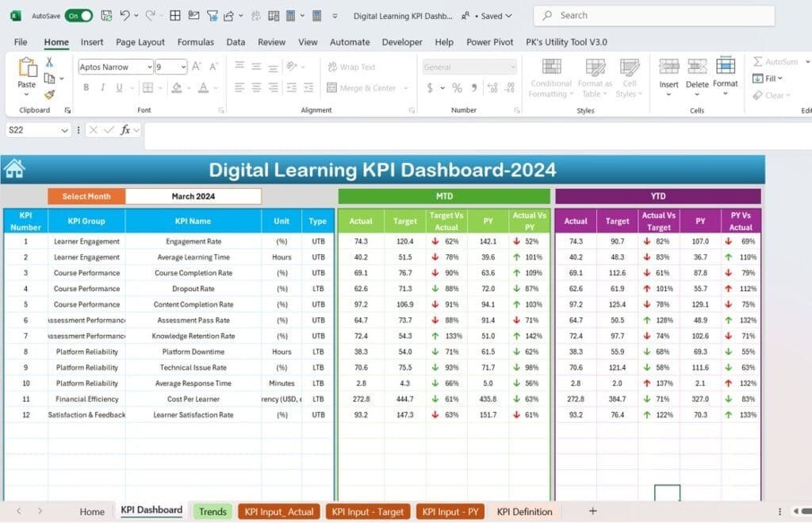Image resolution: width=812 pixels, height=523 pixels.
Task: Apply Percent Style from the Number group
Action: click(456, 86)
